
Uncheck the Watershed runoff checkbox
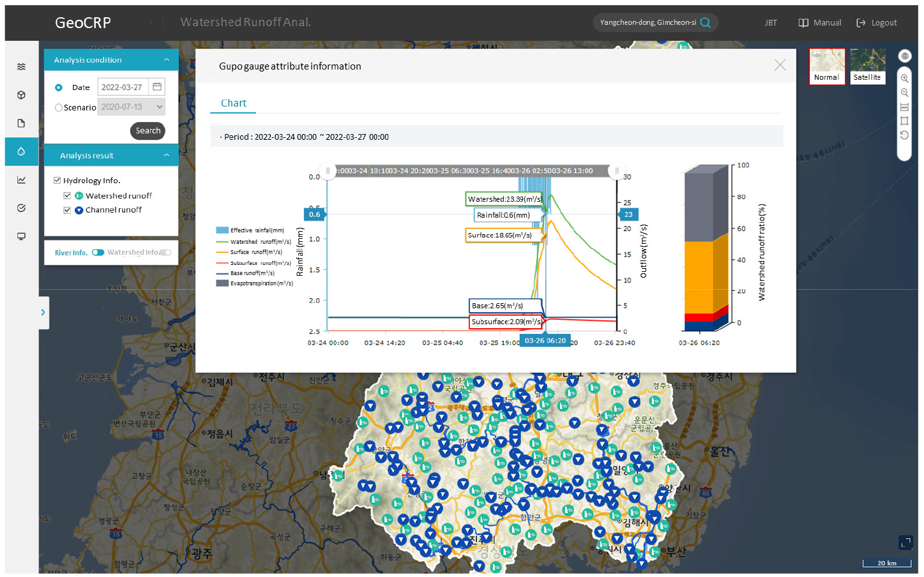coord(67,196)
